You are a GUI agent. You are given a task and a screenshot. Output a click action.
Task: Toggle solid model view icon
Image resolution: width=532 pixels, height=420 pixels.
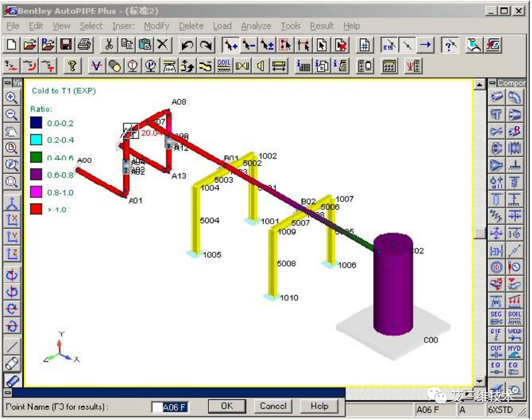pyautogui.click(x=11, y=380)
